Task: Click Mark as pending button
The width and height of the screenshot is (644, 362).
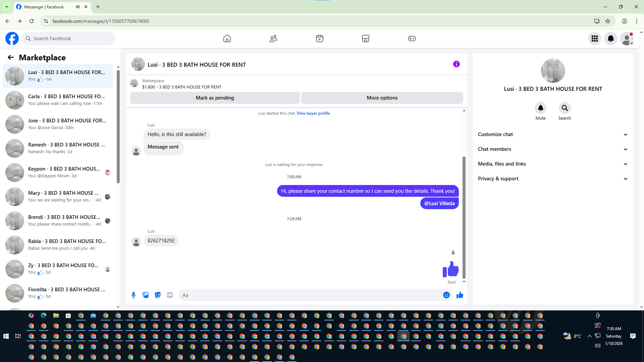Action: click(x=215, y=98)
